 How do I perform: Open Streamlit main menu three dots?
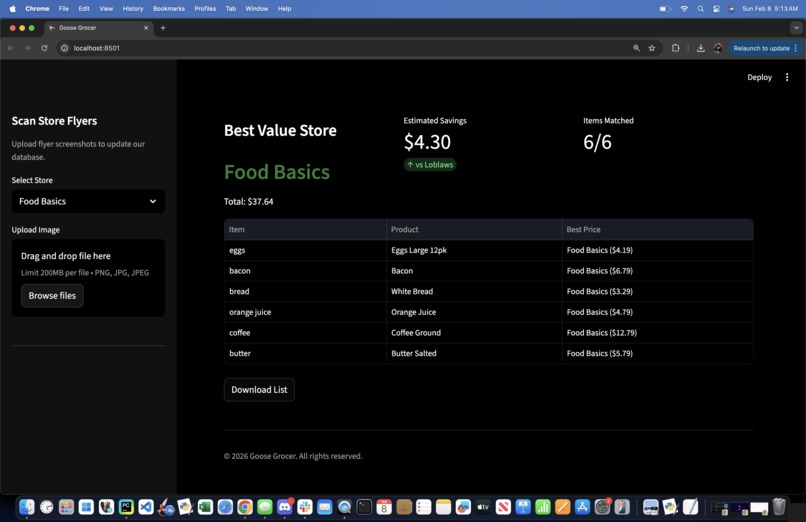click(x=787, y=77)
